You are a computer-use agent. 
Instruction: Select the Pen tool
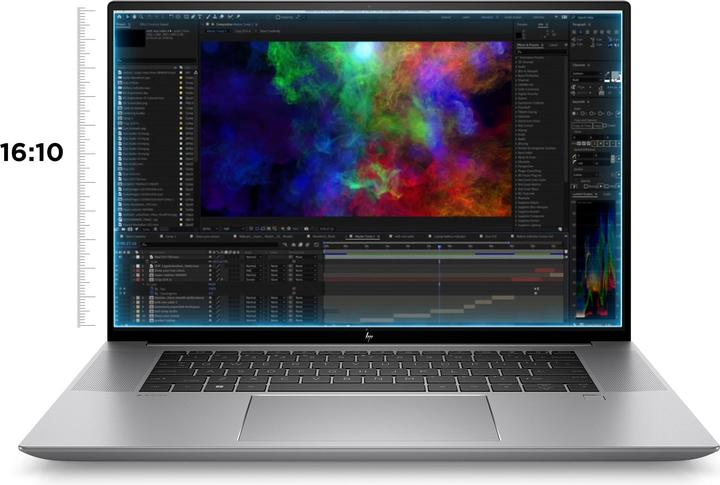click(193, 17)
